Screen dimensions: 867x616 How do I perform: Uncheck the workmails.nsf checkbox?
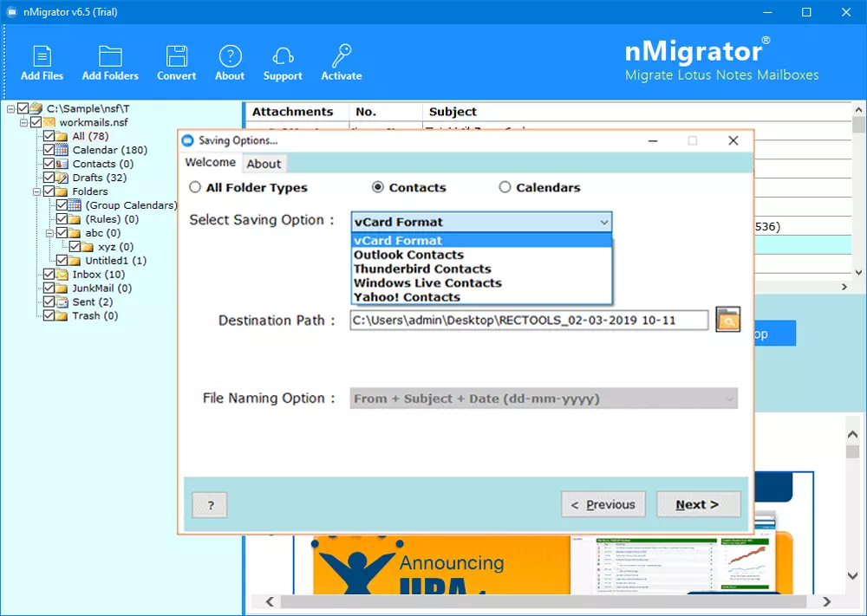(36, 122)
